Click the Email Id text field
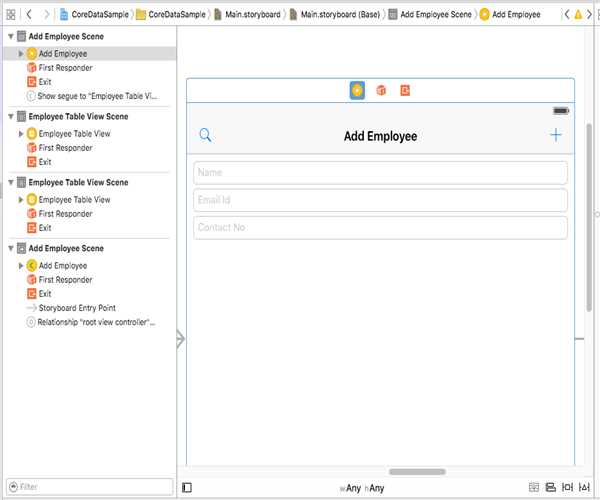This screenshot has height=500, width=600. click(380, 200)
